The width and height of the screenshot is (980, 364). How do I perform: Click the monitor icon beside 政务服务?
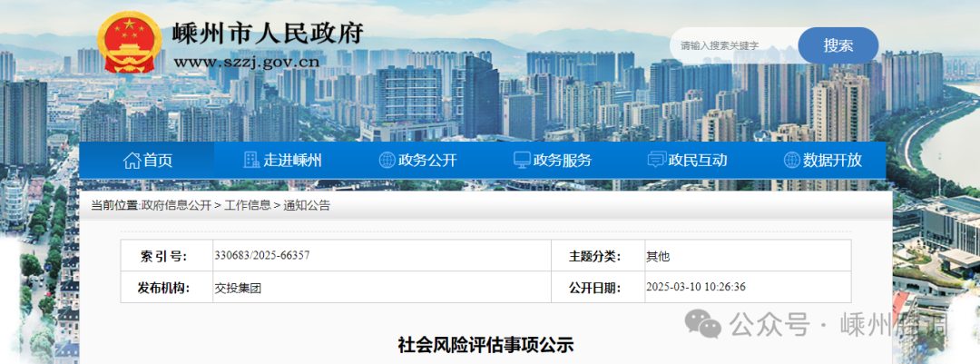[x=522, y=161]
